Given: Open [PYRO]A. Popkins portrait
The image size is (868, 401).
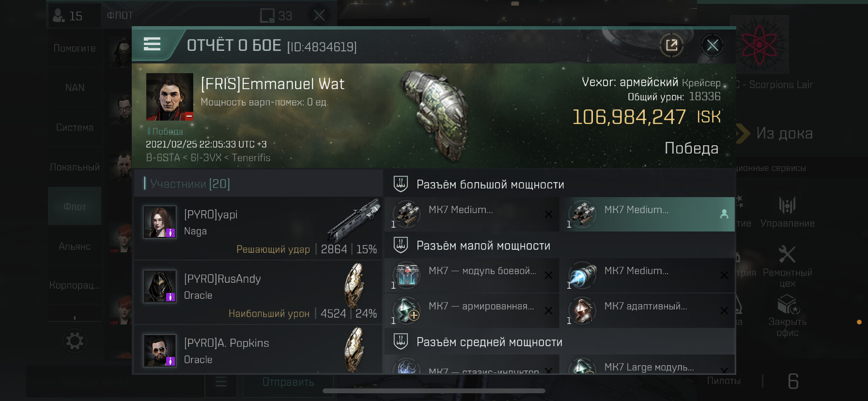Looking at the screenshot, I should point(159,351).
